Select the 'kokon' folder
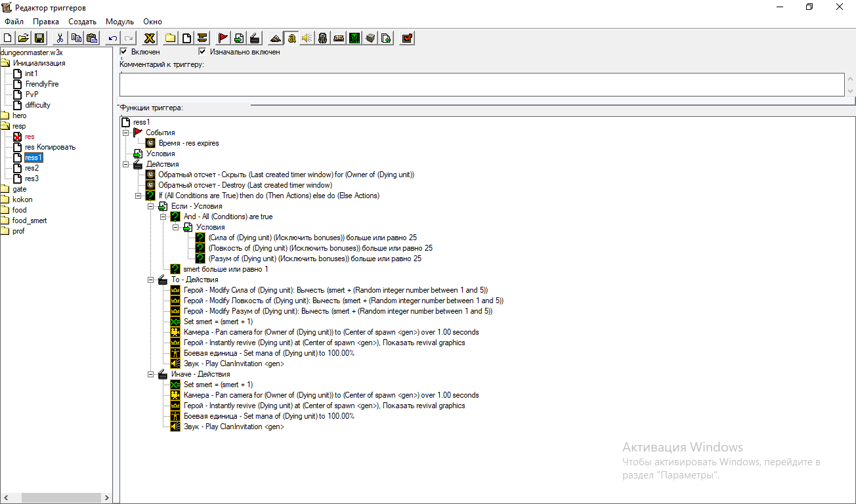This screenshot has height=504, width=856. pyautogui.click(x=22, y=199)
